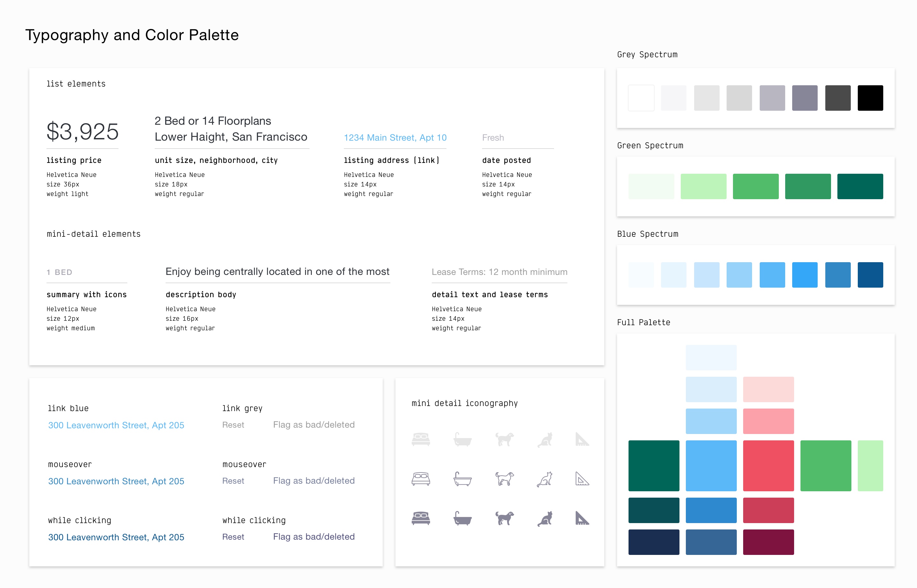917x588 pixels.
Task: Select the large coral red swatch in Full Palette
Action: 768,465
